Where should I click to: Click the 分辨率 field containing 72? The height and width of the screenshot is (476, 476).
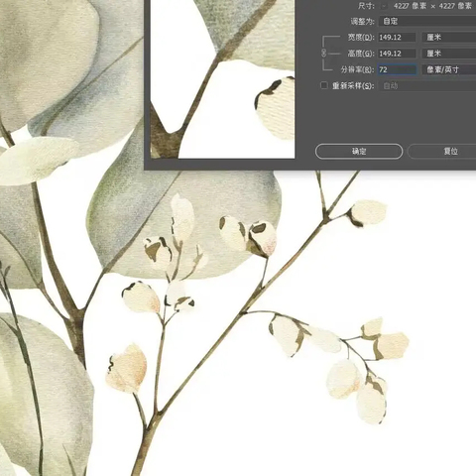(397, 69)
